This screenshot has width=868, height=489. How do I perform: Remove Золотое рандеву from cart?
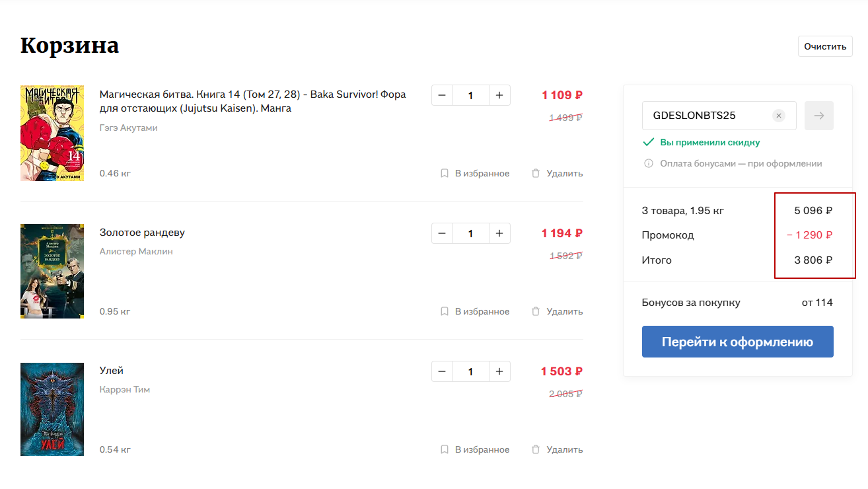(x=557, y=311)
